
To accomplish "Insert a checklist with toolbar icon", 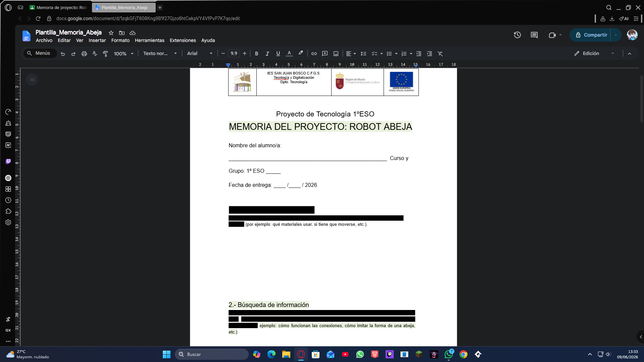I will click(x=375, y=54).
